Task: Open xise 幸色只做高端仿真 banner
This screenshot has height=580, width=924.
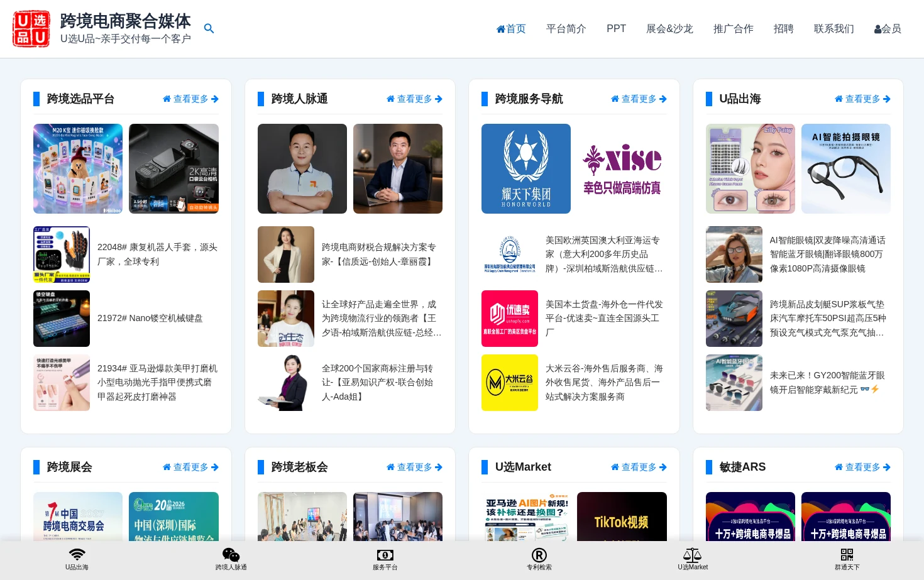Action: (x=622, y=168)
